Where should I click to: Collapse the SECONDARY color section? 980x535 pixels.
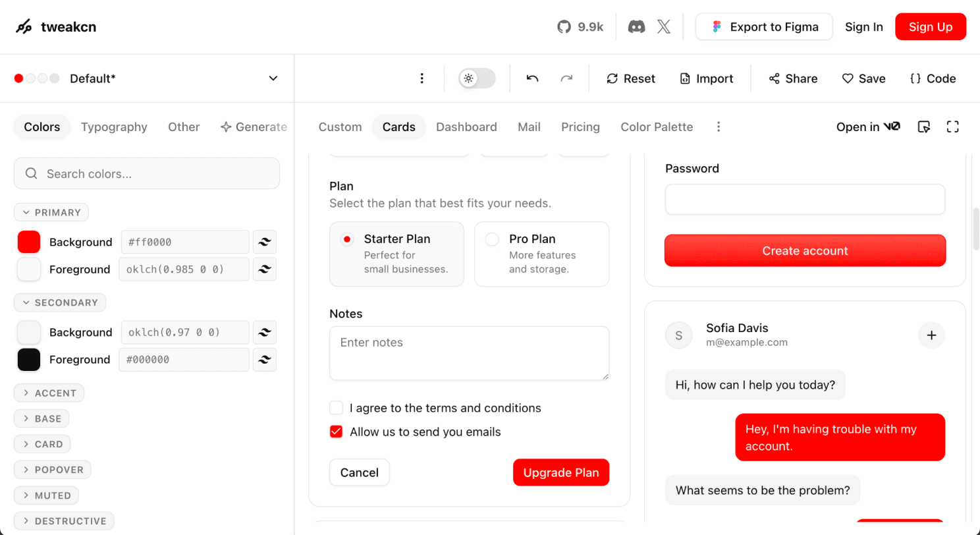coord(60,302)
